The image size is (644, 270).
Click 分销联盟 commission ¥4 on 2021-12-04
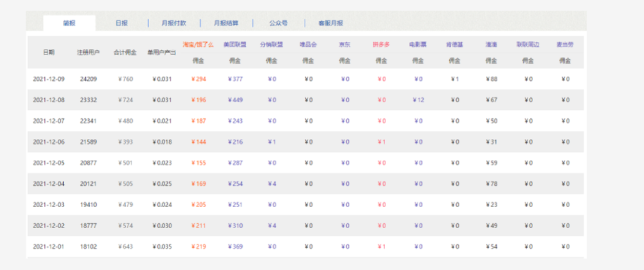(271, 184)
